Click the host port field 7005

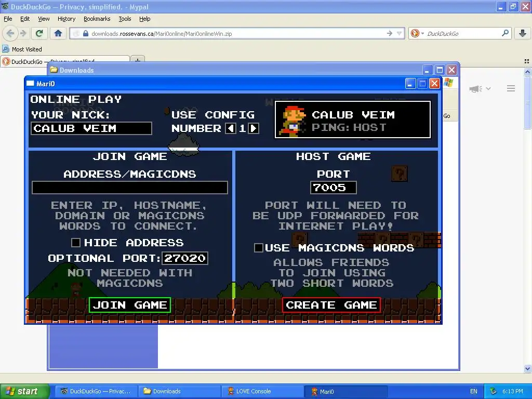point(333,187)
